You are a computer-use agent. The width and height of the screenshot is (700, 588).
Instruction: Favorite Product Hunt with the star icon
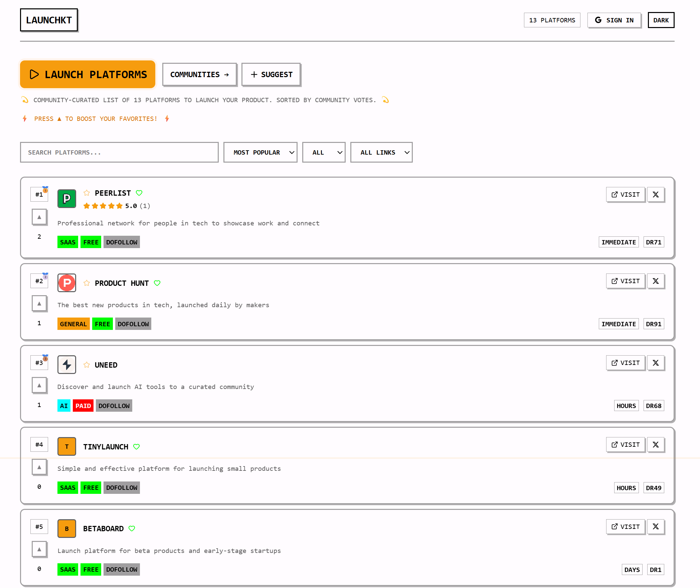(x=86, y=283)
